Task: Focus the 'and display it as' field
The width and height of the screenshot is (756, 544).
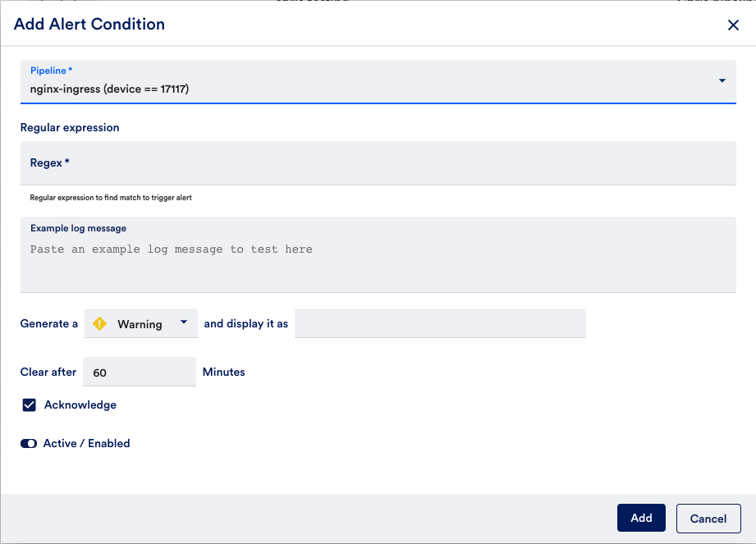Action: tap(440, 323)
